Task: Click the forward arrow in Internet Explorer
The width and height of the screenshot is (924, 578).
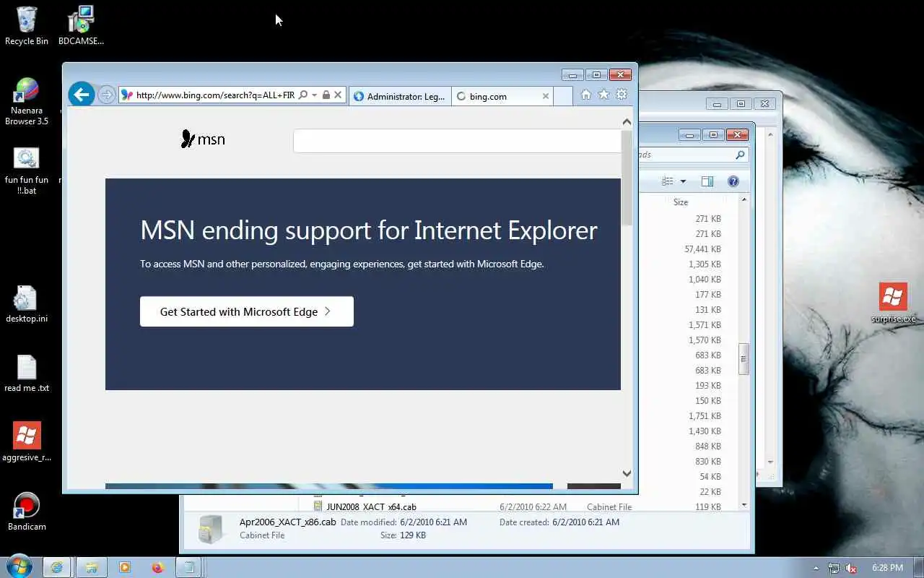Action: [106, 95]
